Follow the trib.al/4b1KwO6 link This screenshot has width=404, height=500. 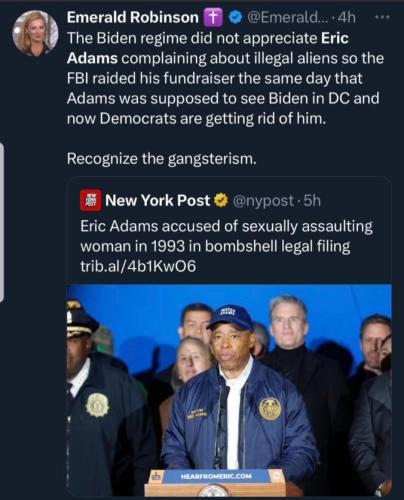pos(138,266)
